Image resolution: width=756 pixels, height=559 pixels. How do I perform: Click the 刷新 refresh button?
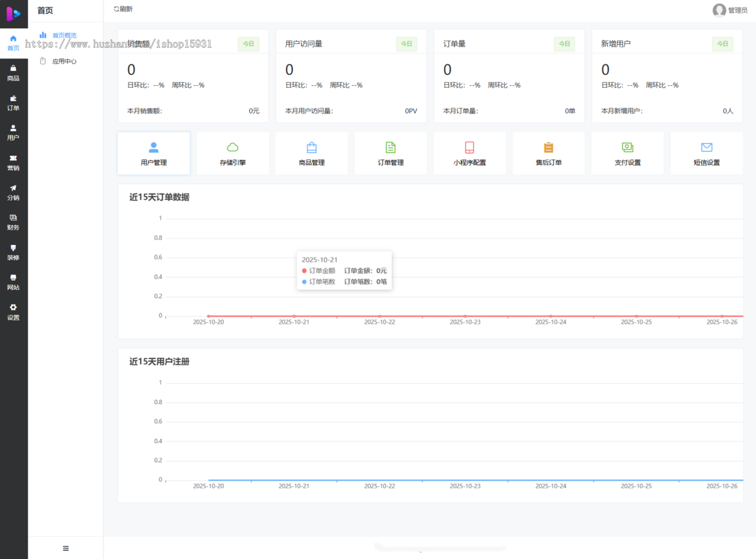[x=123, y=9]
